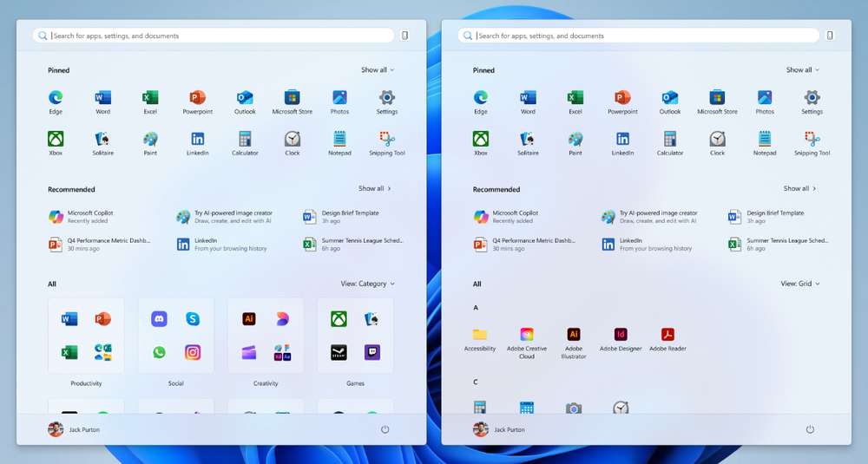Click phone icon beside left search bar
This screenshot has width=868, height=464.
click(404, 36)
